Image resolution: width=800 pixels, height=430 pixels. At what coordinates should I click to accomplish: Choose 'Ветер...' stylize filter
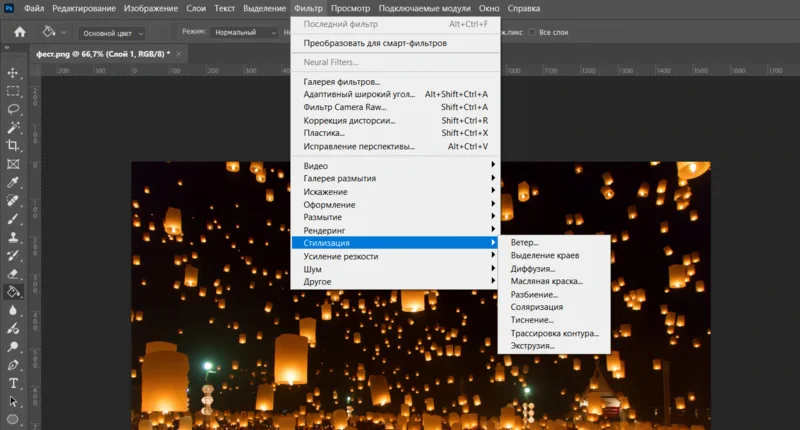[525, 243]
